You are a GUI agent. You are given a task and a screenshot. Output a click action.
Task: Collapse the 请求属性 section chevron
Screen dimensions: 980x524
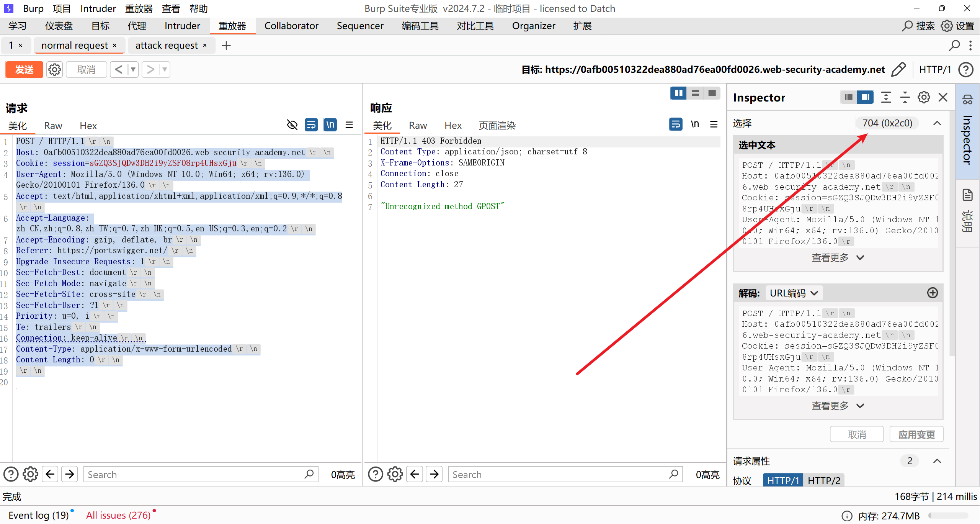pos(937,461)
